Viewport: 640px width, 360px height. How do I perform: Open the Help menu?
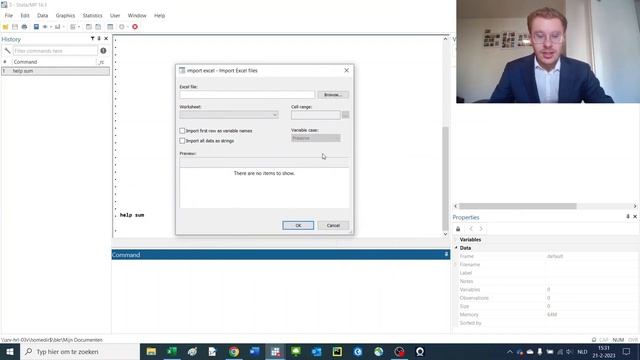pos(160,16)
